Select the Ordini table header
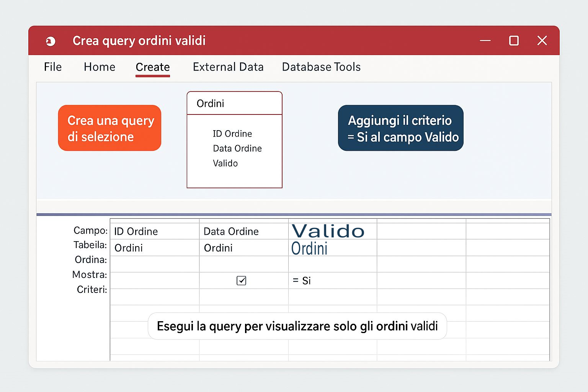The height and width of the screenshot is (392, 588). [x=234, y=103]
